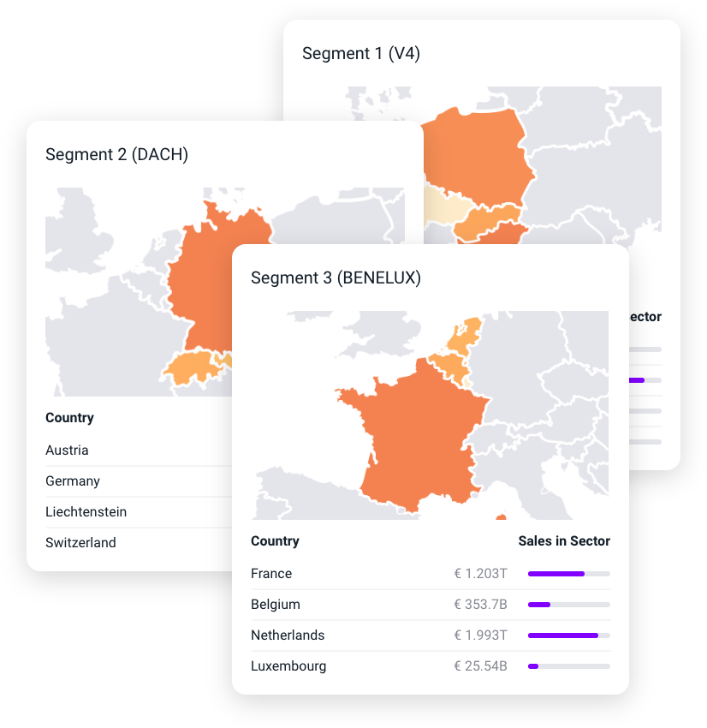
Task: Click the Netherlands sales progress bar
Action: pos(568,636)
